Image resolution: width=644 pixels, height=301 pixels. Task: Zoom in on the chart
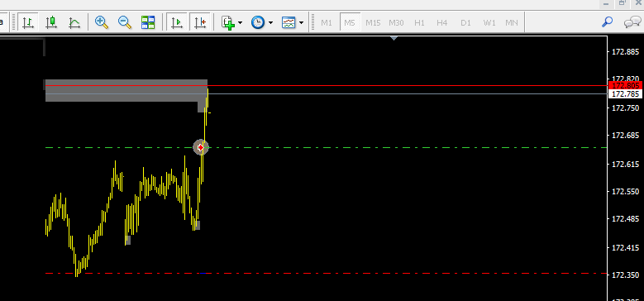102,22
